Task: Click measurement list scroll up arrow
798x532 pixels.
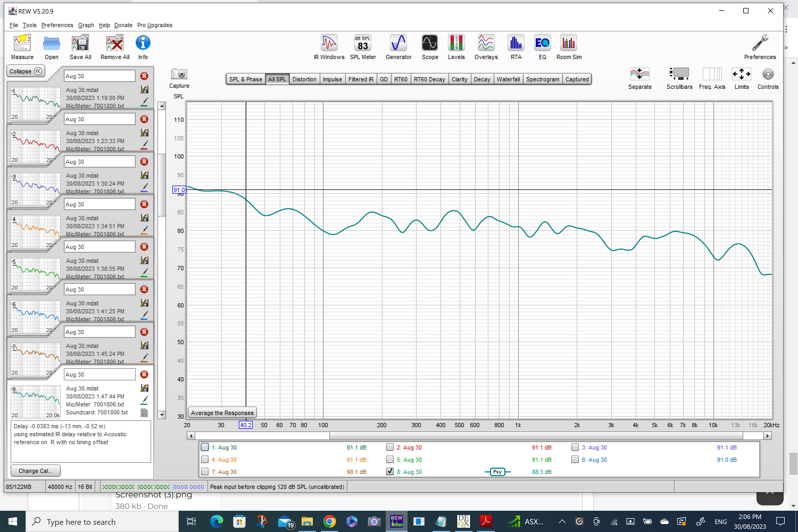Action: pos(162,106)
